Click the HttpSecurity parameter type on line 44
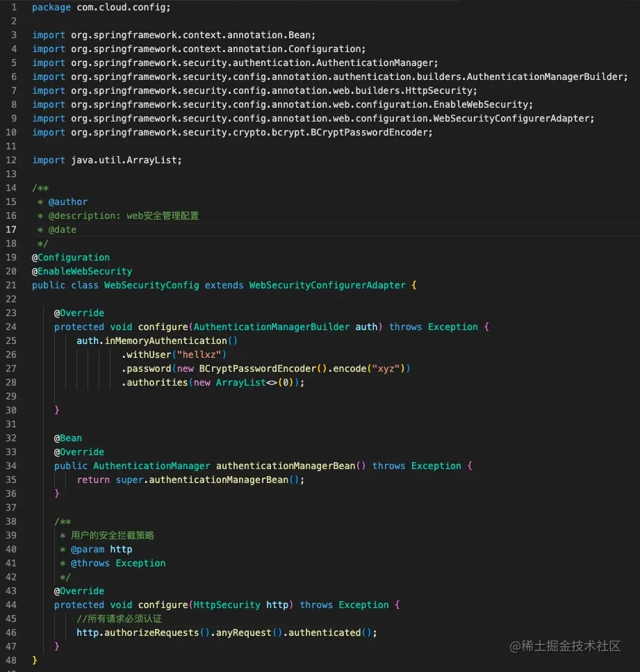Screen dimensions: 640x672 click(227, 605)
